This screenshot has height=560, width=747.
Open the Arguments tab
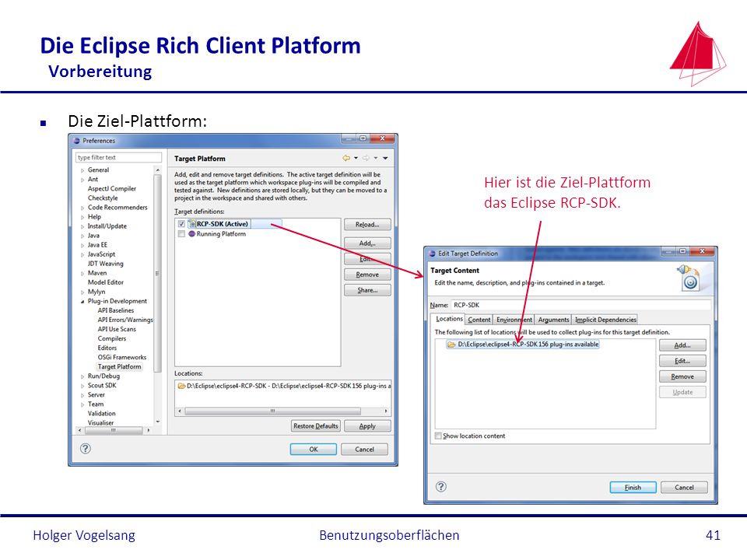pyautogui.click(x=553, y=320)
